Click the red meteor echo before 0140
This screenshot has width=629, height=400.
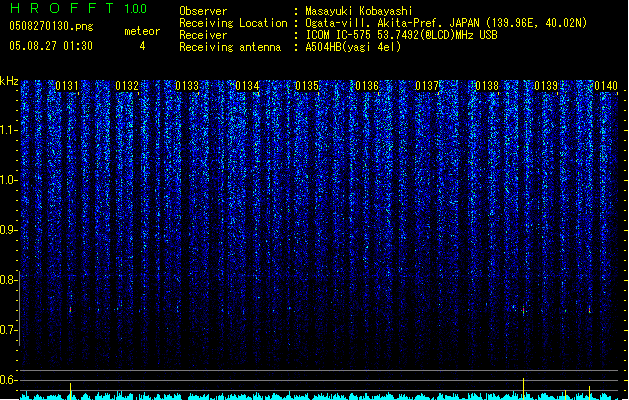click(x=589, y=310)
